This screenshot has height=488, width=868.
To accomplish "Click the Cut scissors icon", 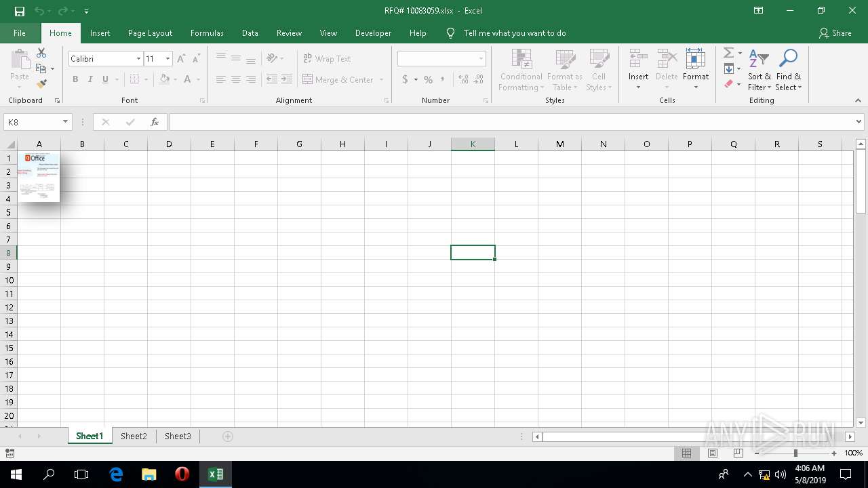I will (x=41, y=53).
